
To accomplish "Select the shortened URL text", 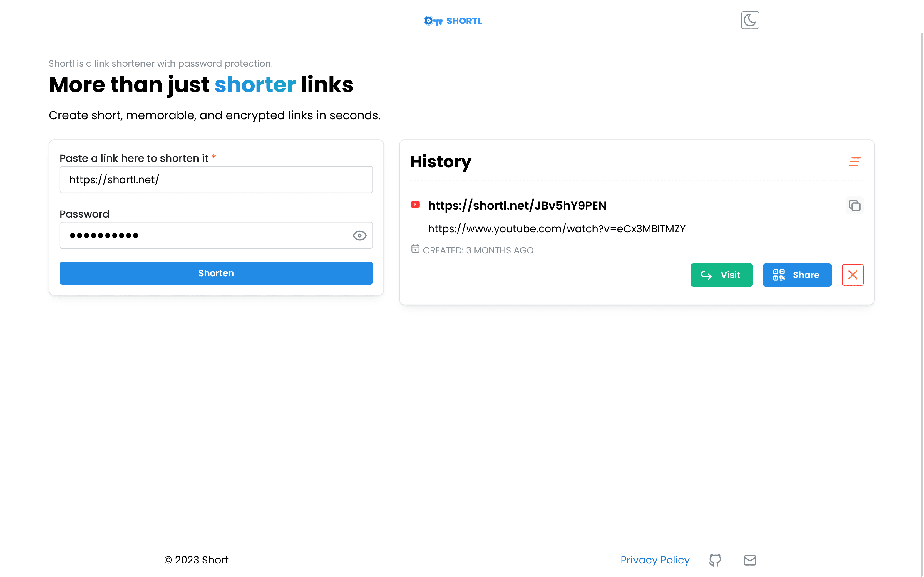I will [x=517, y=205].
